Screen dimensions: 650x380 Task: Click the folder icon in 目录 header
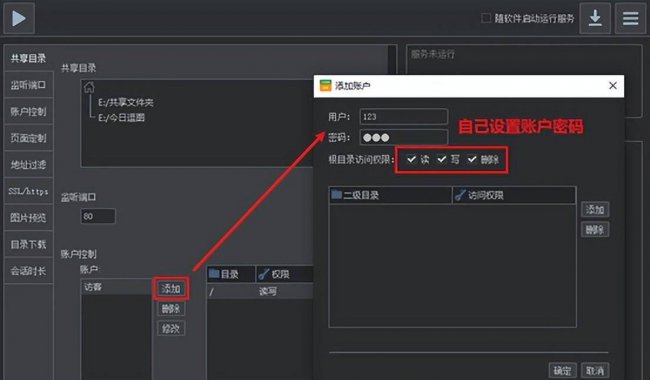214,274
